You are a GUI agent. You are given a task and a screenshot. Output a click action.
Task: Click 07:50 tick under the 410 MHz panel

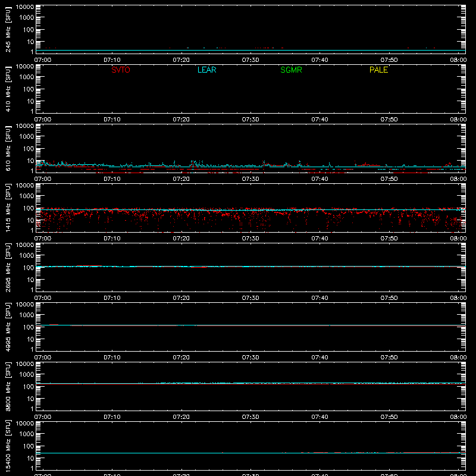click(x=389, y=120)
